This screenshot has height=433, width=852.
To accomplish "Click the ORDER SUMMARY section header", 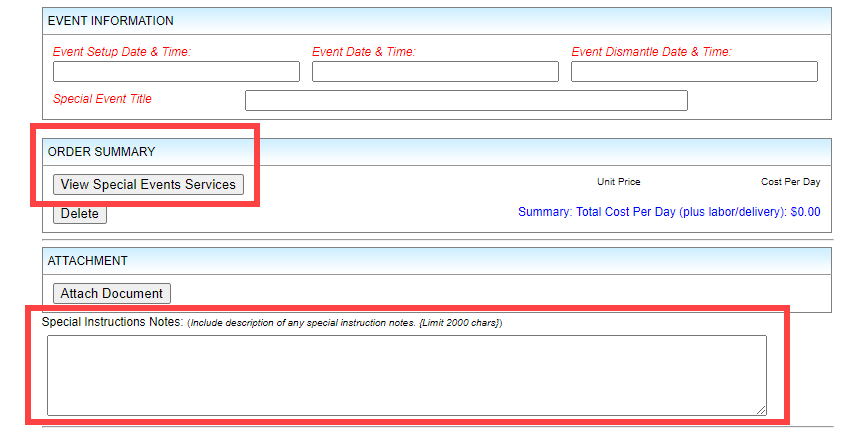I will 102,152.
